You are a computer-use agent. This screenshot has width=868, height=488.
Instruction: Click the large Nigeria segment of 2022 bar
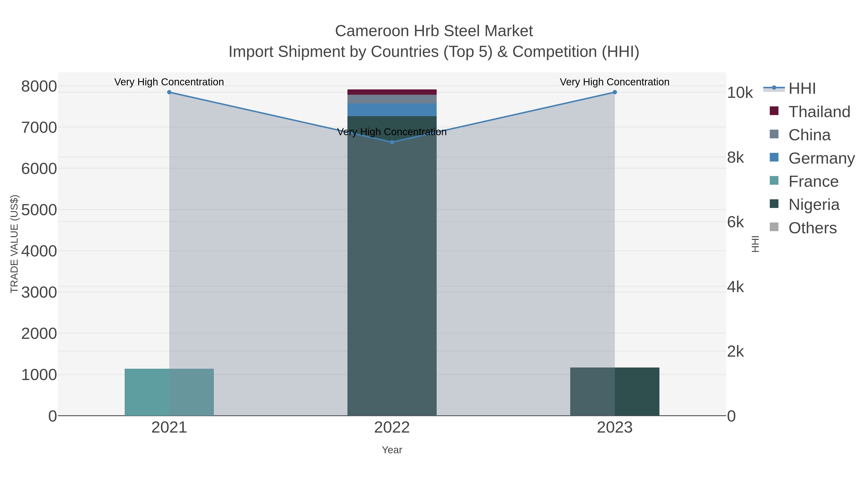(x=392, y=266)
